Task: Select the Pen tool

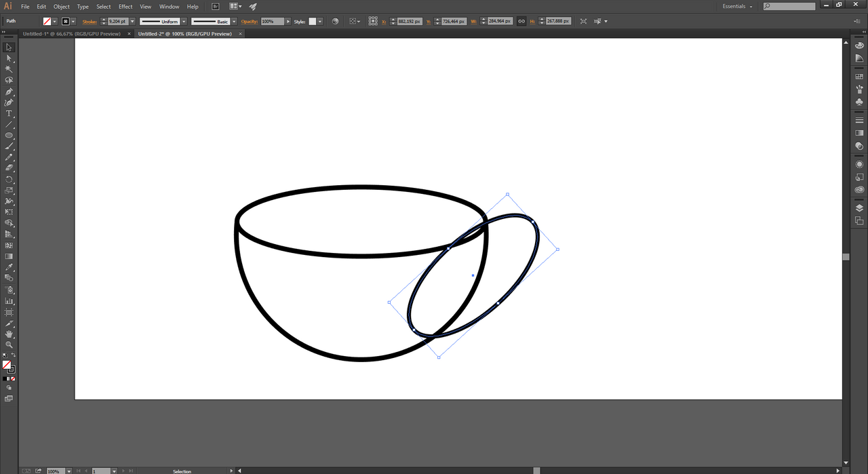Action: coord(9,92)
